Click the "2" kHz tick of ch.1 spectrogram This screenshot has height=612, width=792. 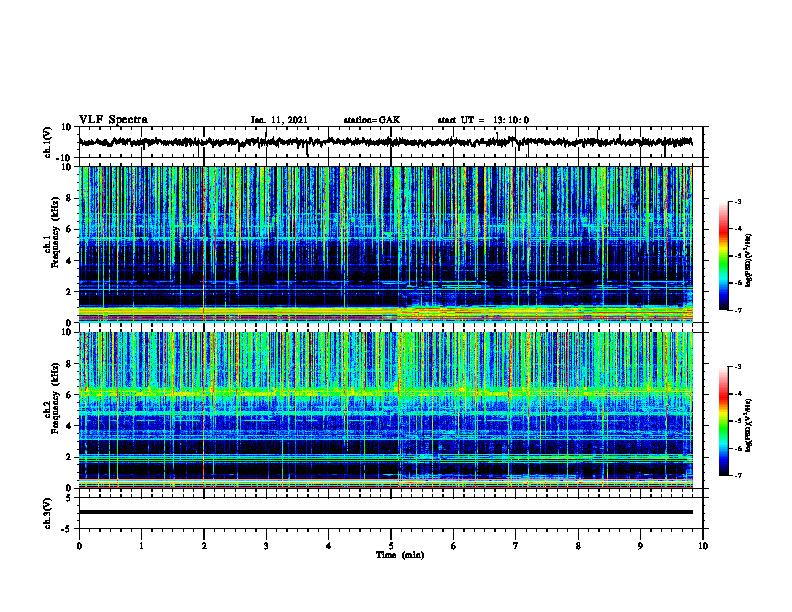tap(69, 292)
